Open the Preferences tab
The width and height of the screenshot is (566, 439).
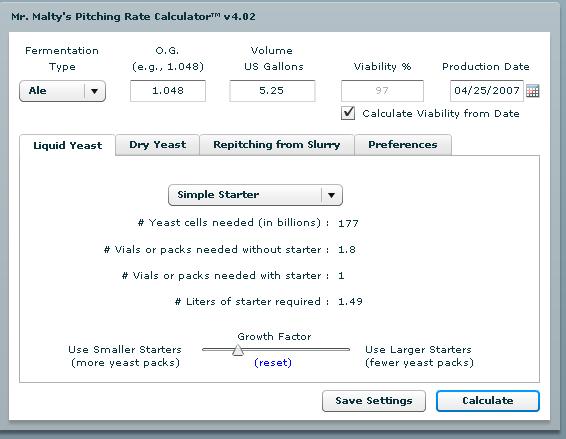click(x=402, y=145)
